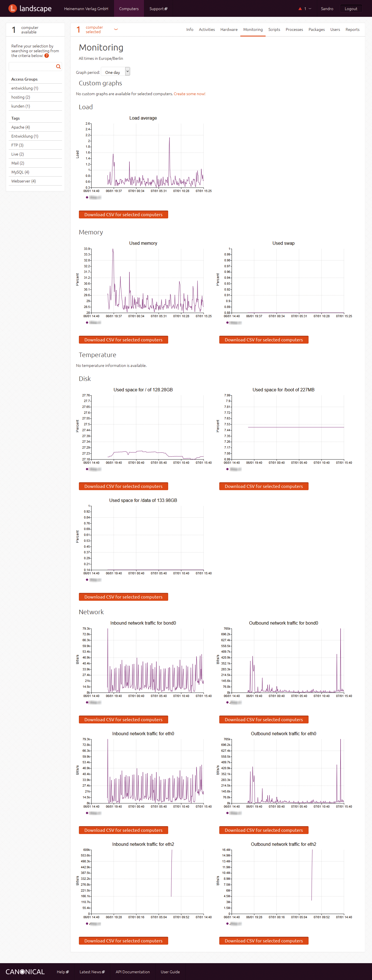Select entwicklung (1) access group
This screenshot has height=980, width=372.
[25, 88]
